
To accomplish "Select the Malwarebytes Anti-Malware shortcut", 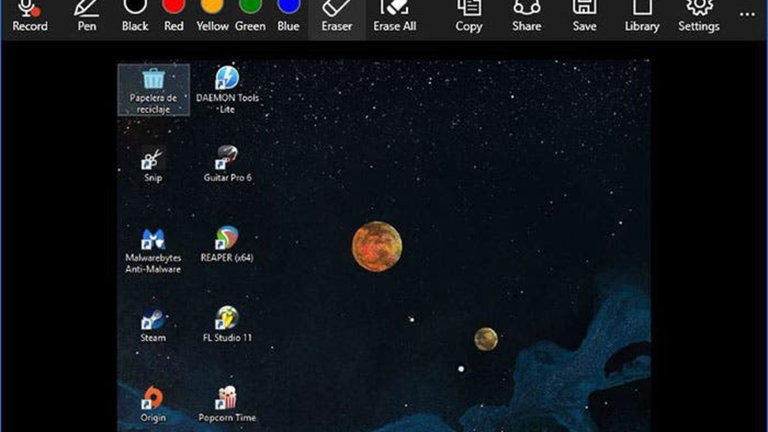I will (x=153, y=251).
